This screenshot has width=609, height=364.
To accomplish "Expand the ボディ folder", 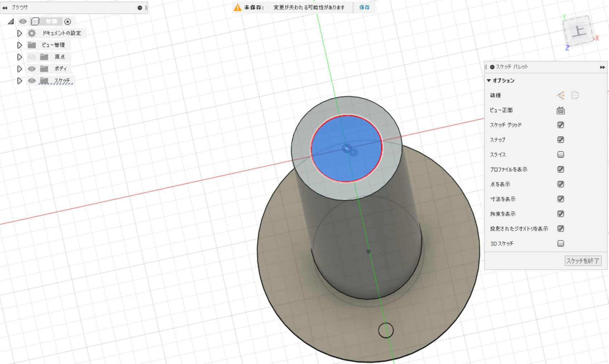I will 20,69.
